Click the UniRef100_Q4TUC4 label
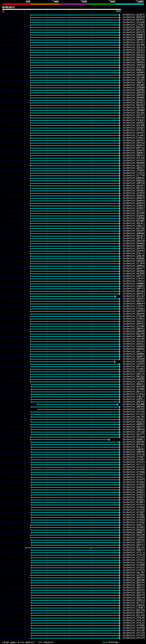 [x=134, y=53]
